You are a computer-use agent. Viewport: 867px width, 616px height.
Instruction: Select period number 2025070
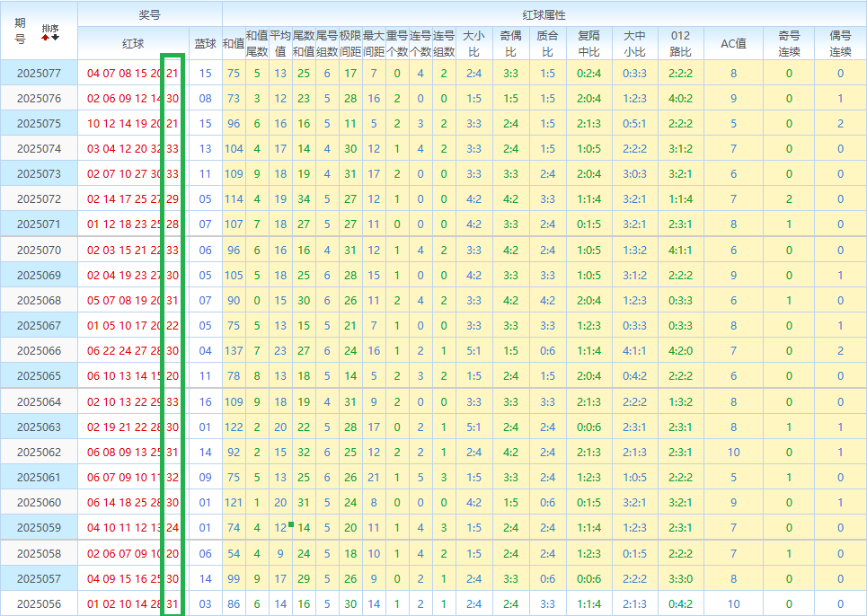click(x=39, y=250)
